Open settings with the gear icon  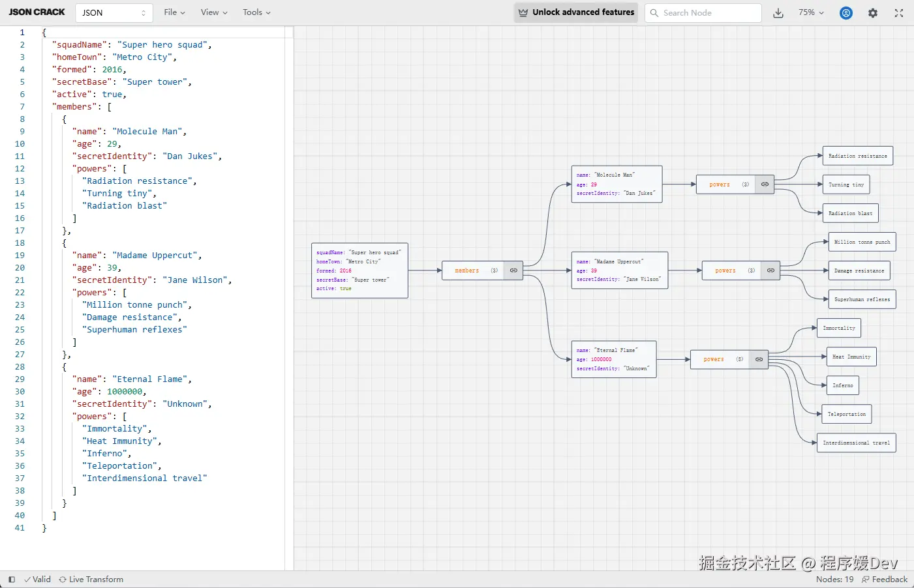[x=873, y=13]
